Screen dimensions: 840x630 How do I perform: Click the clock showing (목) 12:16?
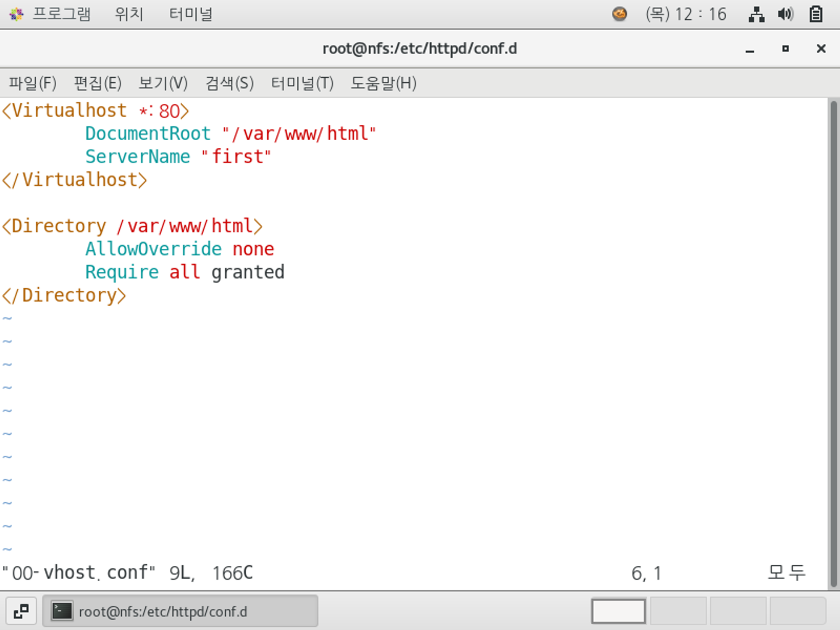click(686, 14)
